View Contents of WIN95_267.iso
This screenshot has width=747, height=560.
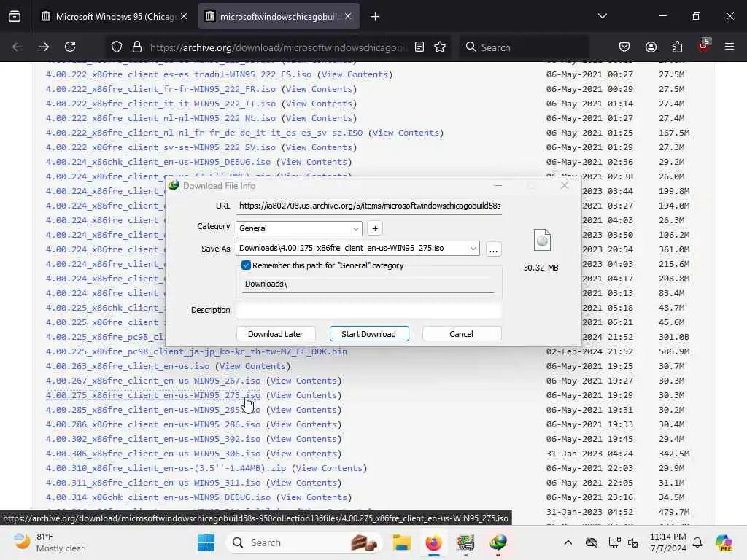pyautogui.click(x=303, y=381)
